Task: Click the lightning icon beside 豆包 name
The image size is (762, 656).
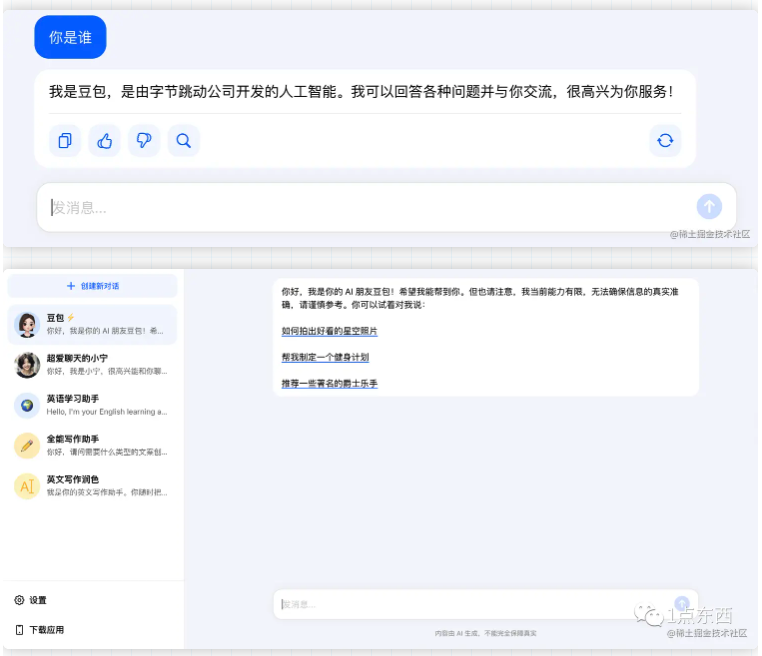Action: (x=71, y=317)
